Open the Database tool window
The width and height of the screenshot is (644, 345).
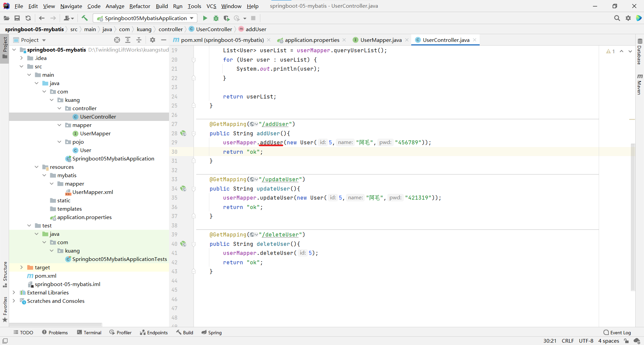point(639,51)
